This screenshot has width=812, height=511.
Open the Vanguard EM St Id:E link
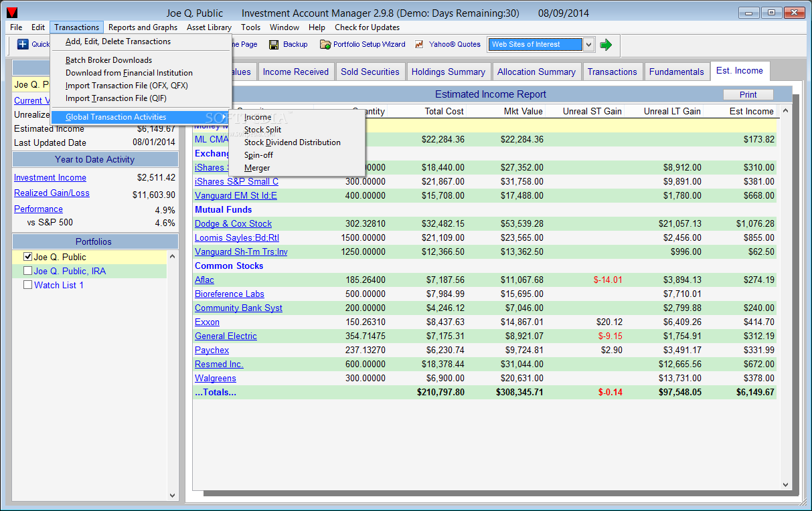(x=236, y=196)
